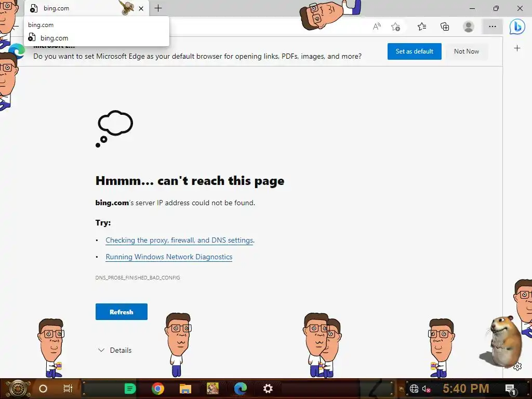Open the Collections icon
The image size is (532, 399).
point(445,26)
